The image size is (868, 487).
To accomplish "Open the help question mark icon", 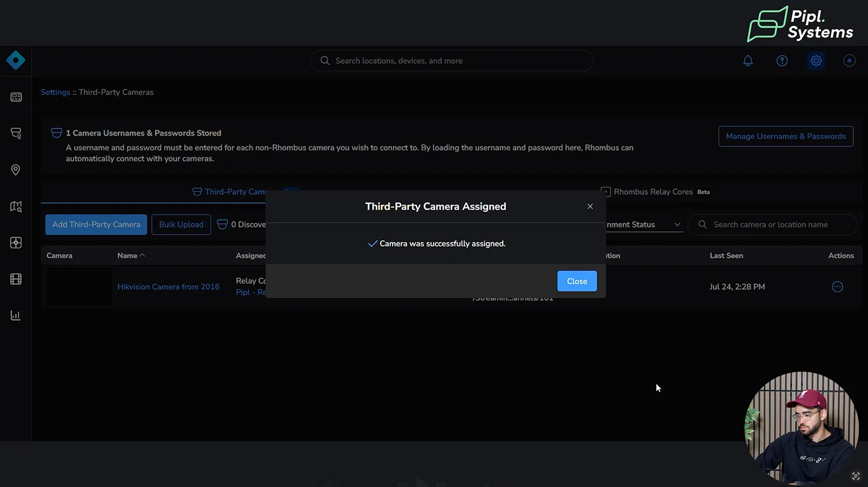I will tap(782, 61).
